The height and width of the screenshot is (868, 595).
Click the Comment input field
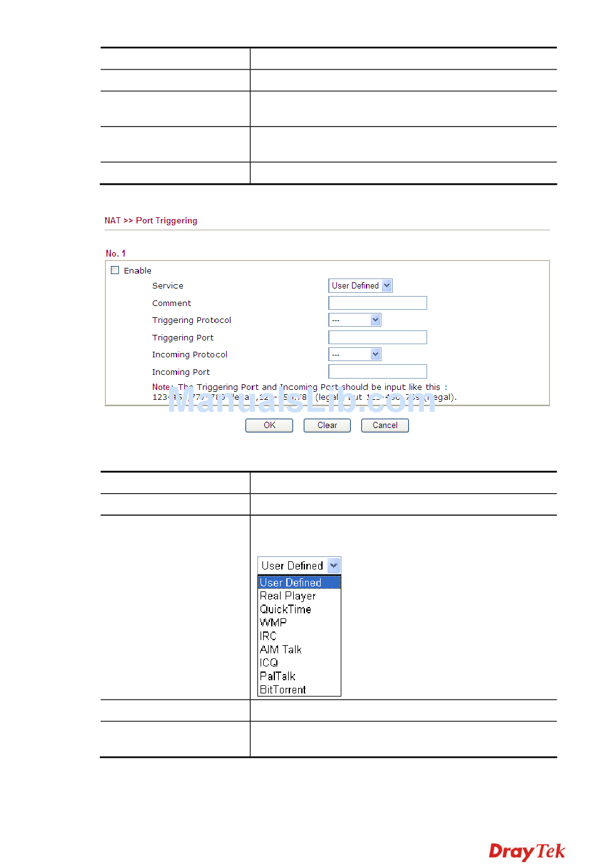(x=378, y=303)
